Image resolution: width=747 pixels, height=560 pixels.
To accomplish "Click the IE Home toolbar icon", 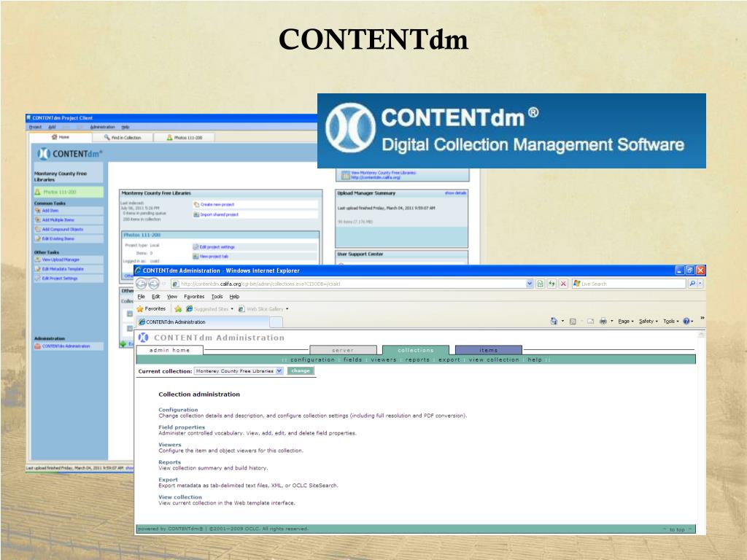I will [554, 322].
